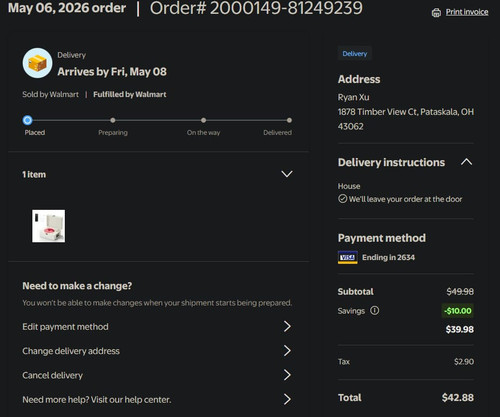Collapse the Delivery instructions section

click(466, 162)
